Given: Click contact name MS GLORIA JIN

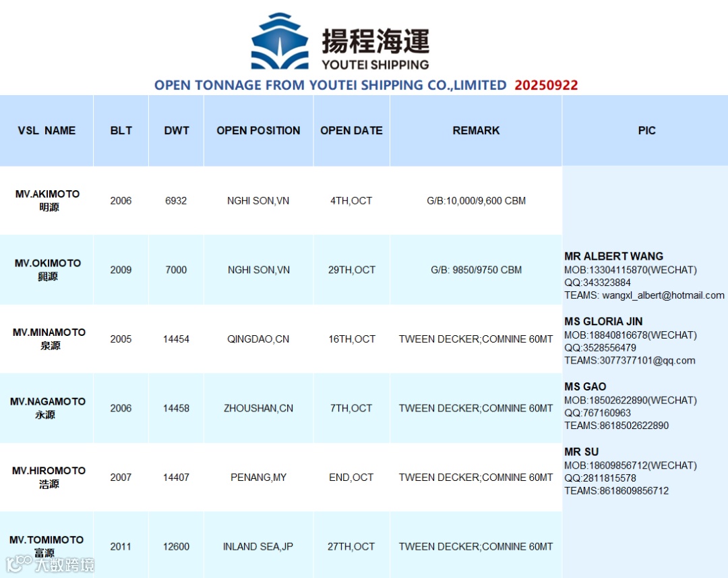Looking at the screenshot, I should point(603,322).
